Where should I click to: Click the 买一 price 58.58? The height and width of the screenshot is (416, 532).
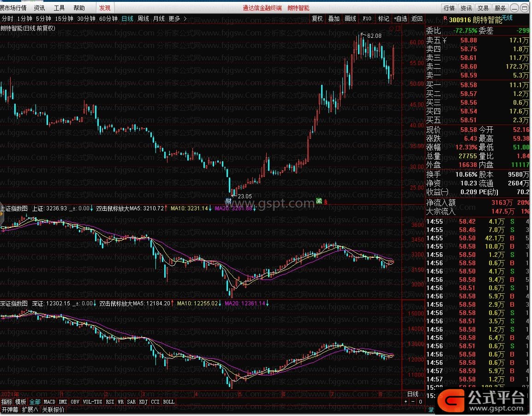click(468, 85)
